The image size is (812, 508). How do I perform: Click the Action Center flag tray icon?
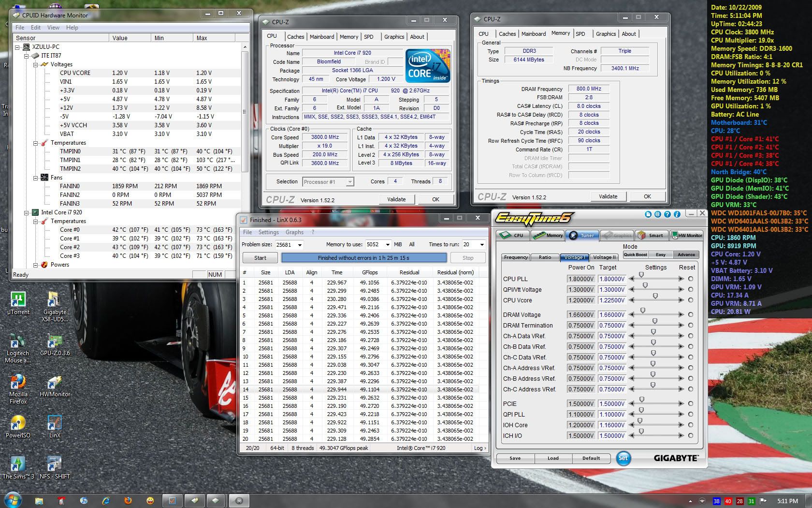pos(763,501)
